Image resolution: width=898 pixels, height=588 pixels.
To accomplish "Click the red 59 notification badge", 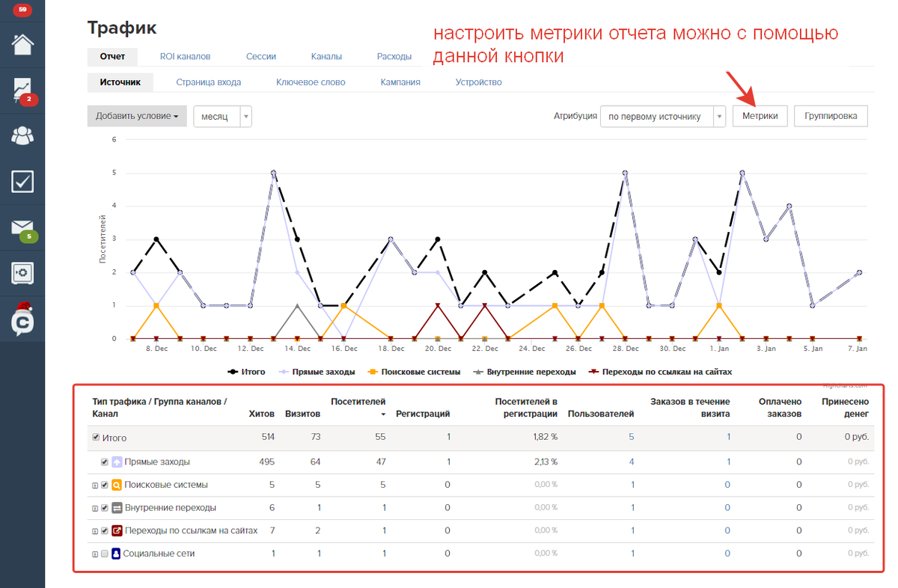I will (22, 10).
